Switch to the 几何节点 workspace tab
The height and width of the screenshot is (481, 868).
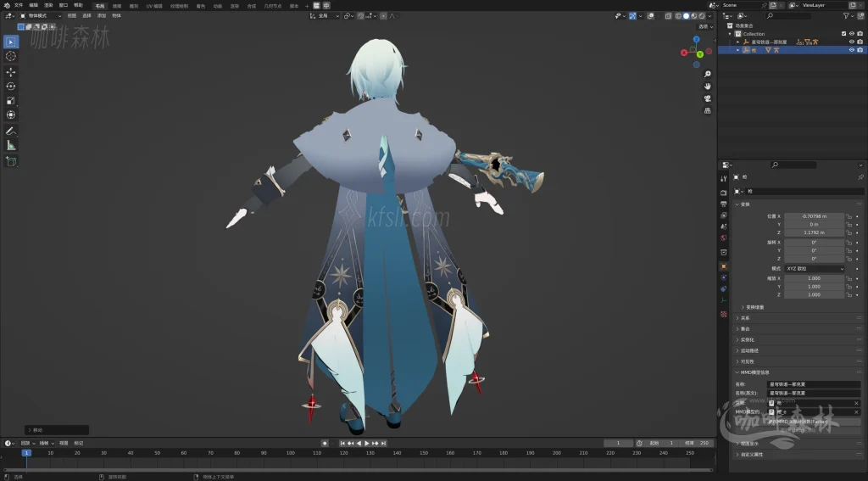coord(272,6)
